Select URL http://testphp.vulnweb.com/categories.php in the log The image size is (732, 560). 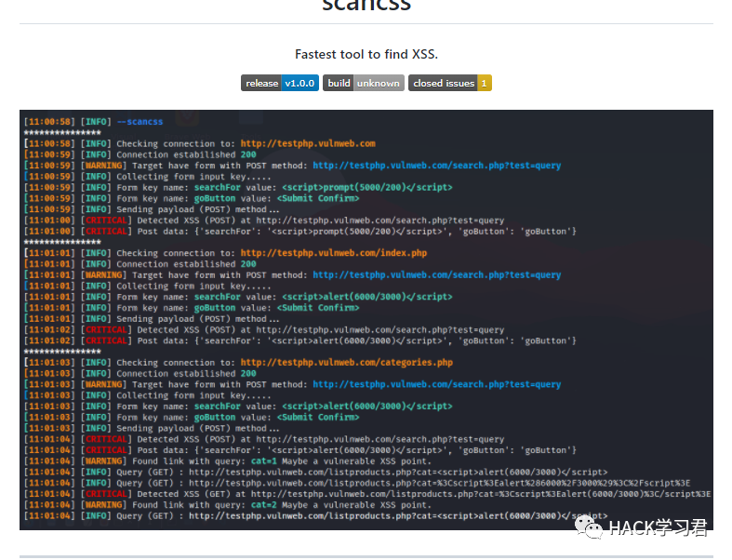tap(347, 363)
